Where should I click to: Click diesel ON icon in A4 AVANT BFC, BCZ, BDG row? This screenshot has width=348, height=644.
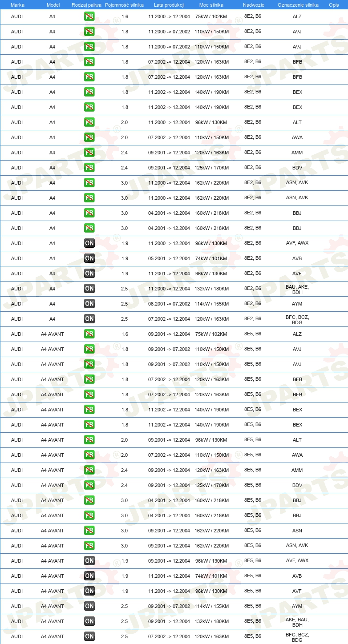[89, 636]
